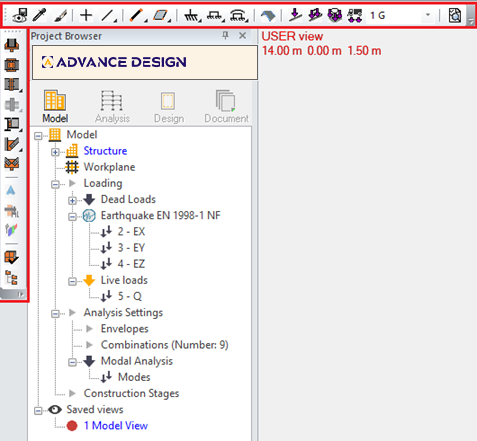Open the 1 G load case dropdown
Screen dimensions: 477x441
coord(428,15)
